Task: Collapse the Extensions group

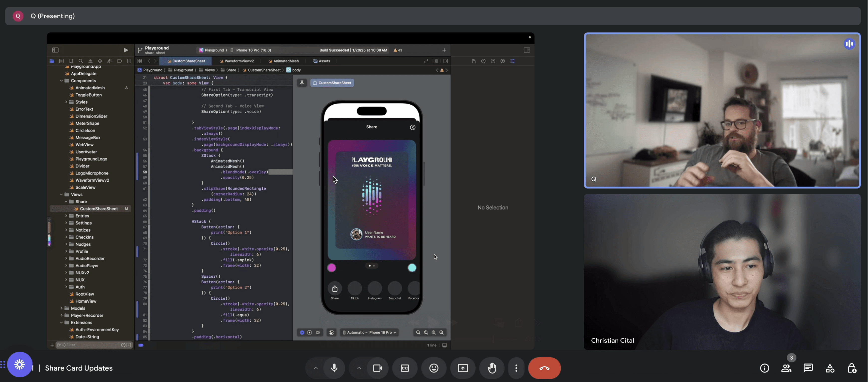Action: [x=61, y=323]
